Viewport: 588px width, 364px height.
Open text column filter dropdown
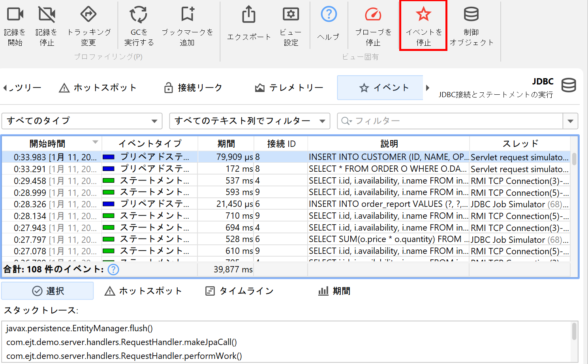click(250, 121)
